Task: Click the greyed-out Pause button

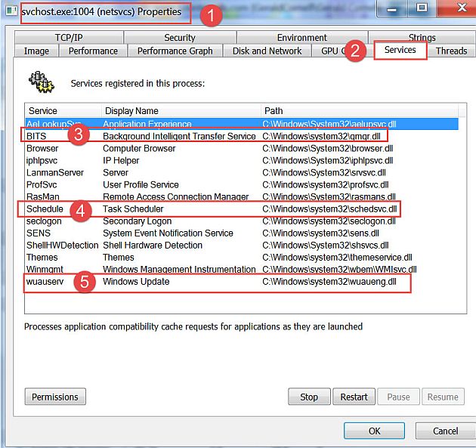Action: [399, 397]
